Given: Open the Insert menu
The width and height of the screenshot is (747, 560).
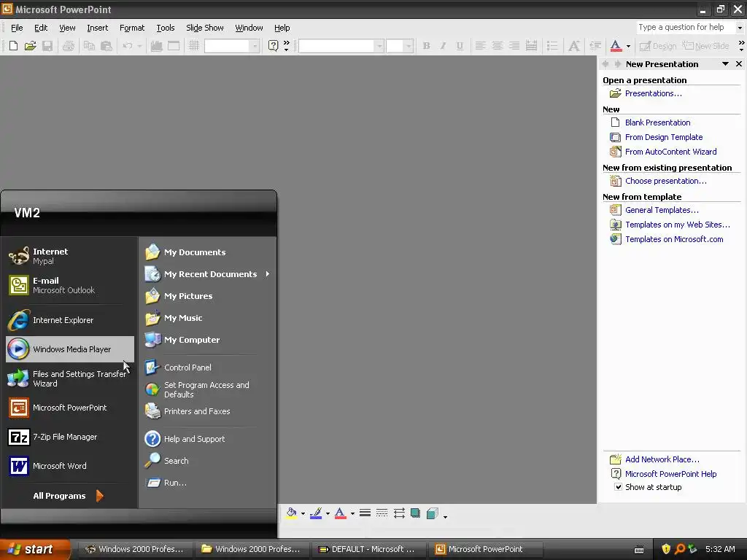Looking at the screenshot, I should point(97,28).
